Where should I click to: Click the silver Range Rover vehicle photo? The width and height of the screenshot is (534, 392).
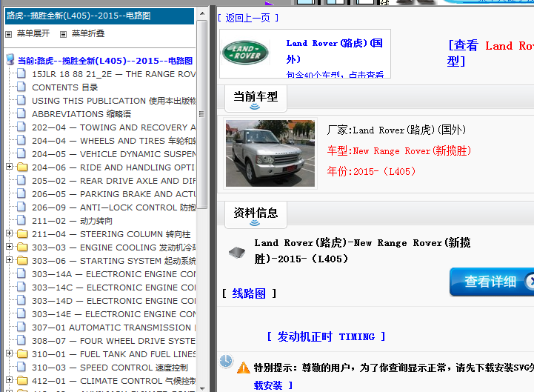(x=270, y=153)
